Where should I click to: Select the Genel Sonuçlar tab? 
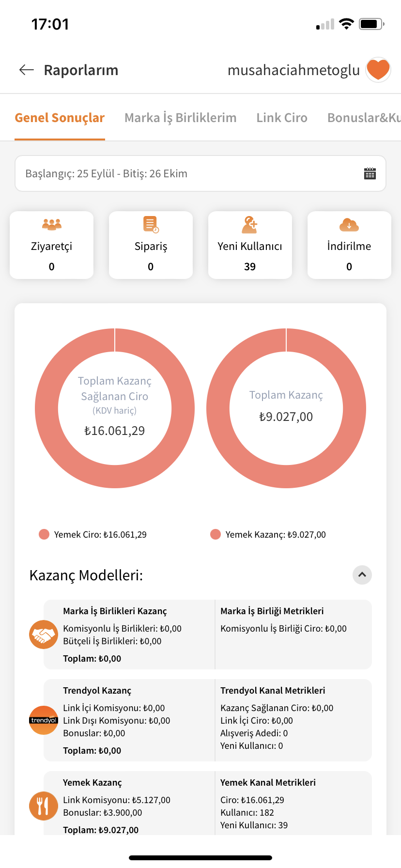60,118
